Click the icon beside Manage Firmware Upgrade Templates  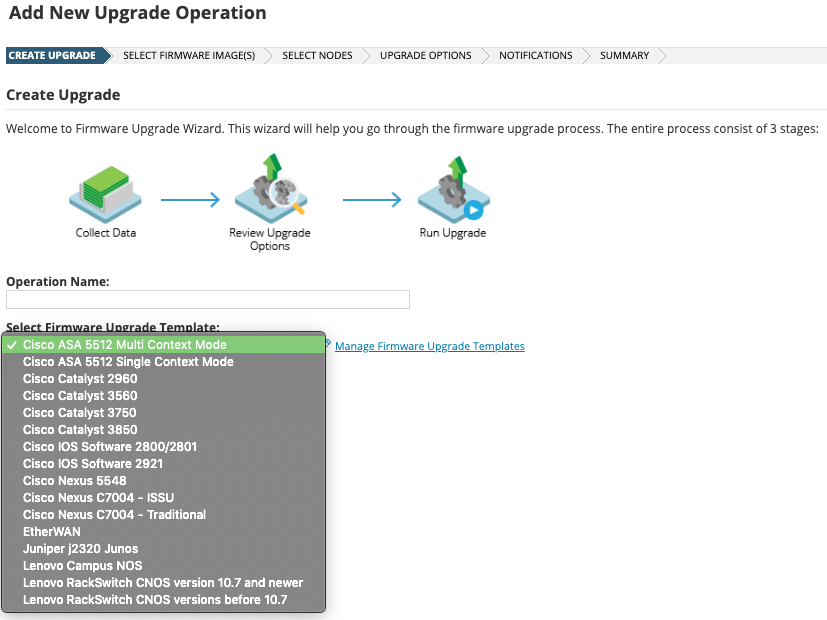pos(328,344)
